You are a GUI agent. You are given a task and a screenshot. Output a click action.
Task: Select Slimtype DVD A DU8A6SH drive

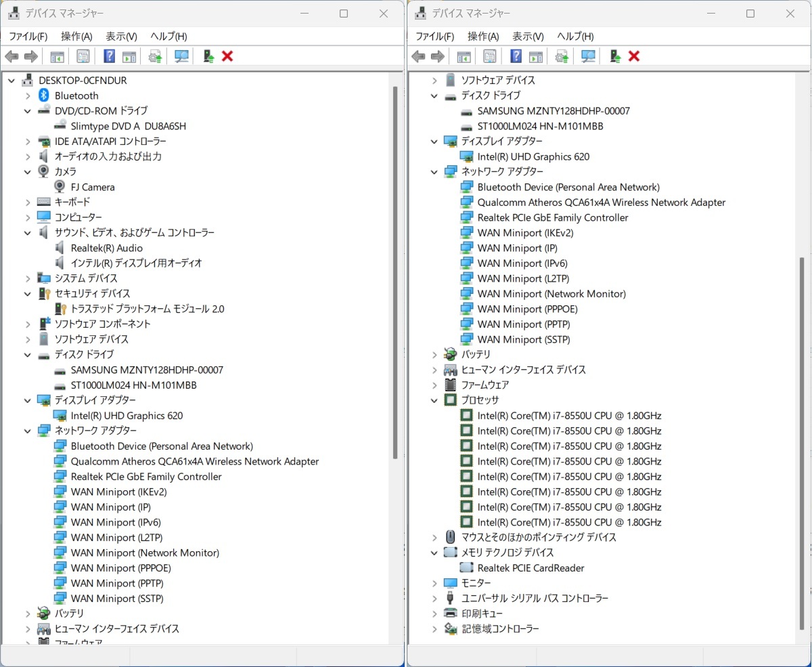(x=128, y=126)
